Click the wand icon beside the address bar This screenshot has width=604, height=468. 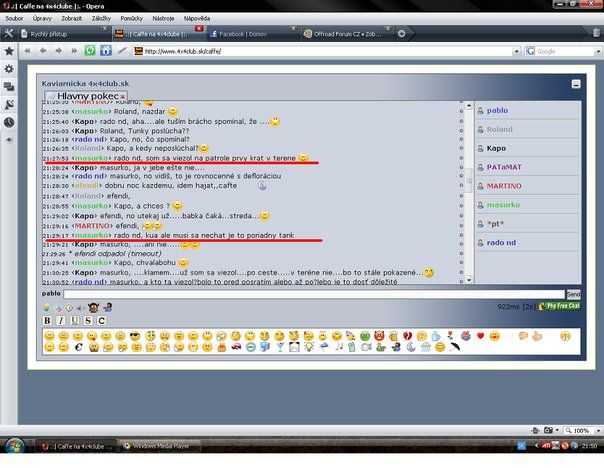pos(122,51)
